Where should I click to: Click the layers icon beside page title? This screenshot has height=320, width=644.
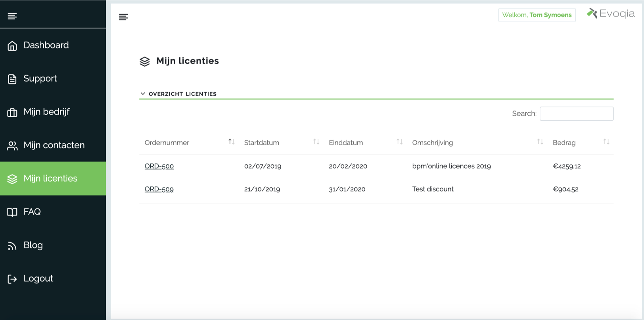(145, 62)
